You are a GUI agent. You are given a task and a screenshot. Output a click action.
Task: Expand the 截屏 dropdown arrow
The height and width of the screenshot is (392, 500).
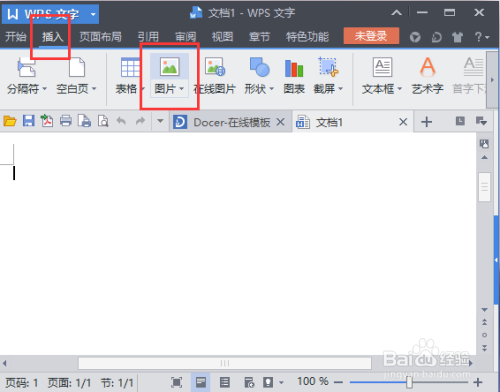(x=340, y=89)
